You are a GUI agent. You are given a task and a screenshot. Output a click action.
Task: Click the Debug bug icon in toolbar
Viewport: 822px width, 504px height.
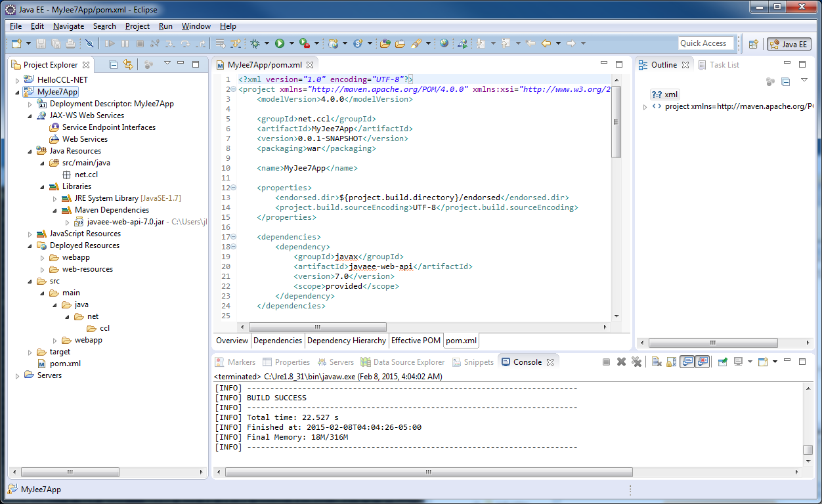pyautogui.click(x=255, y=43)
